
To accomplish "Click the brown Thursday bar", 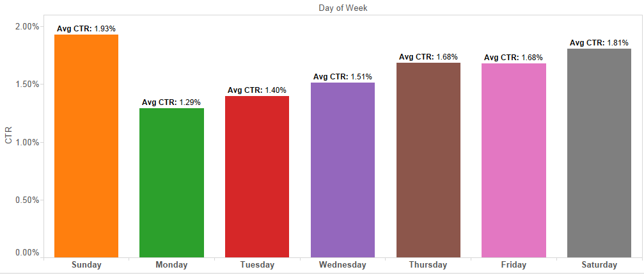I will coord(428,160).
